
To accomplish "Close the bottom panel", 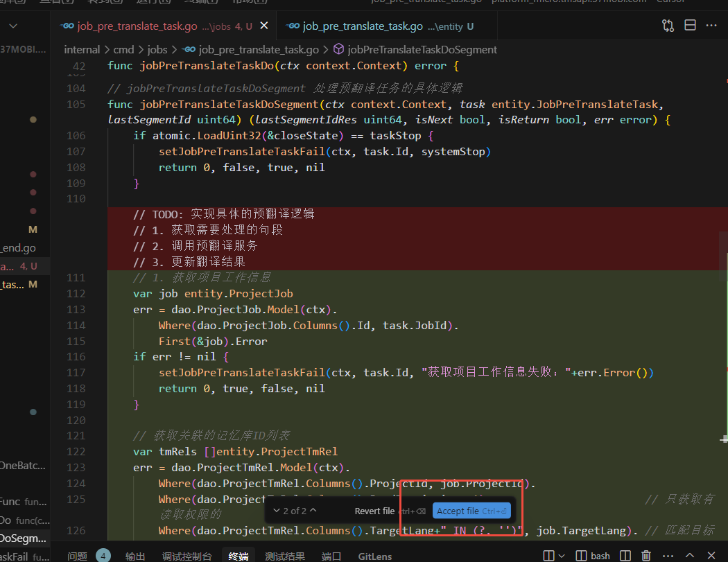I will [711, 556].
